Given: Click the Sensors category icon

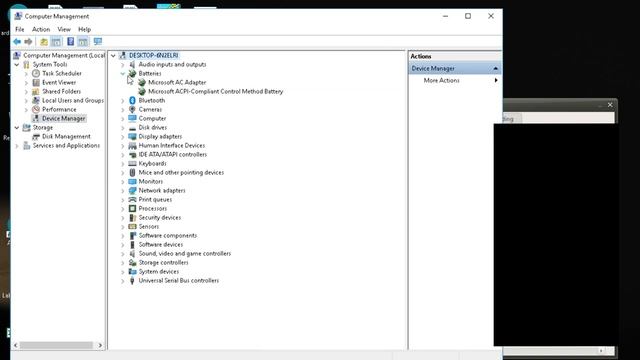Looking at the screenshot, I should click(132, 227).
